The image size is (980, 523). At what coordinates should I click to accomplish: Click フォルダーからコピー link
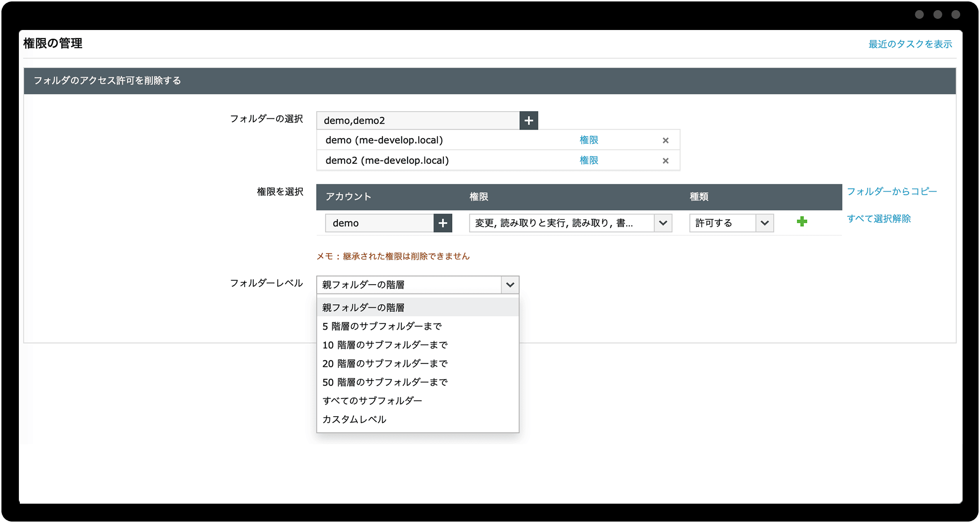891,191
